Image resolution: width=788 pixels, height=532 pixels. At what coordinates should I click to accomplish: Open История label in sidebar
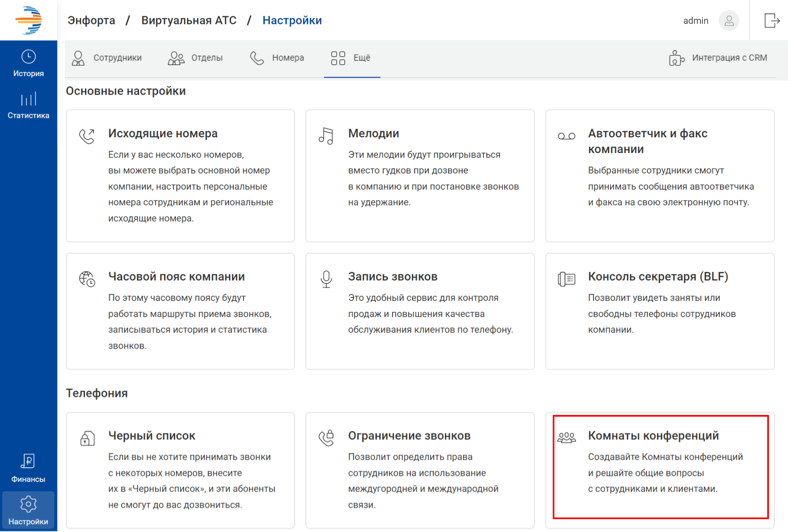29,73
